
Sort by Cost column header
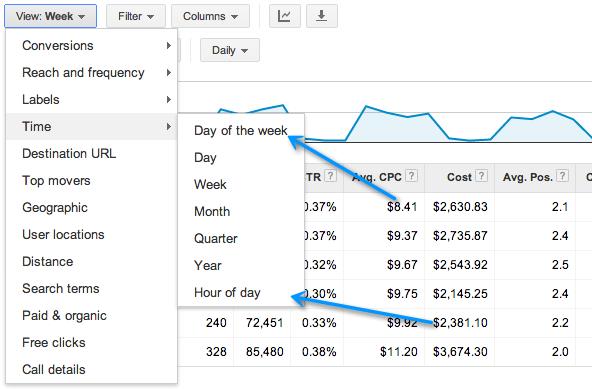(x=459, y=177)
